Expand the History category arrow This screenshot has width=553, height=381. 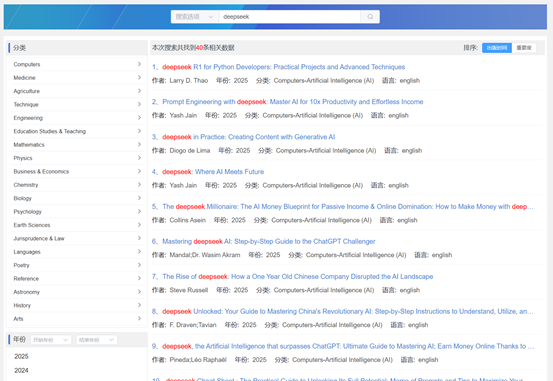click(x=139, y=305)
